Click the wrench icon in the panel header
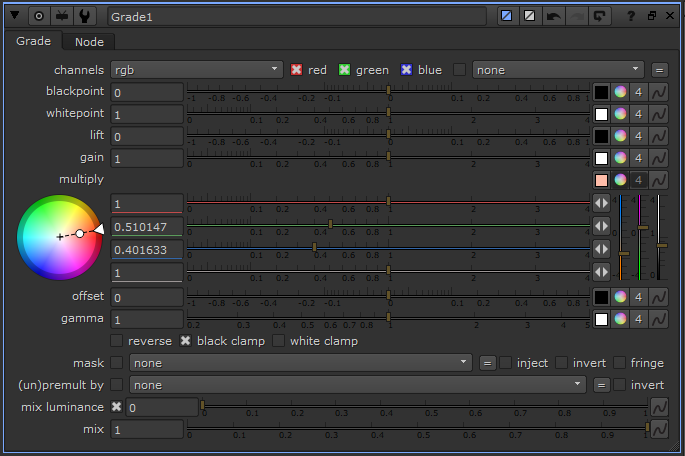 tap(87, 16)
